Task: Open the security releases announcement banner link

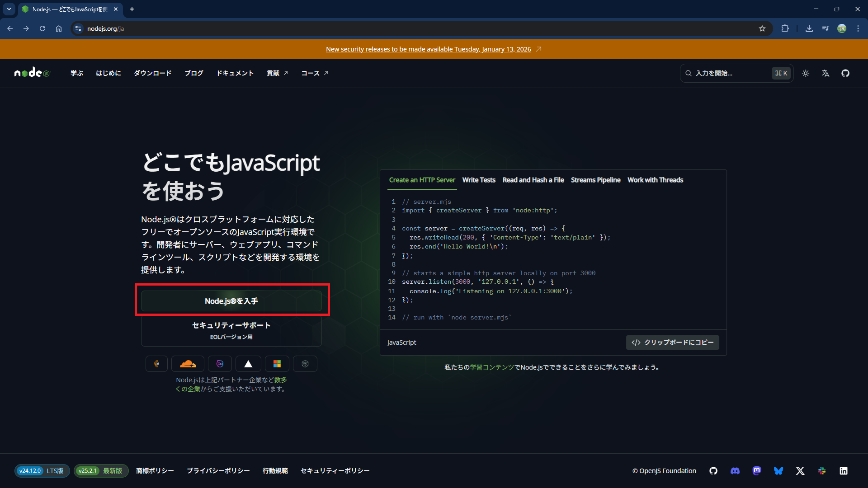Action: 428,49
